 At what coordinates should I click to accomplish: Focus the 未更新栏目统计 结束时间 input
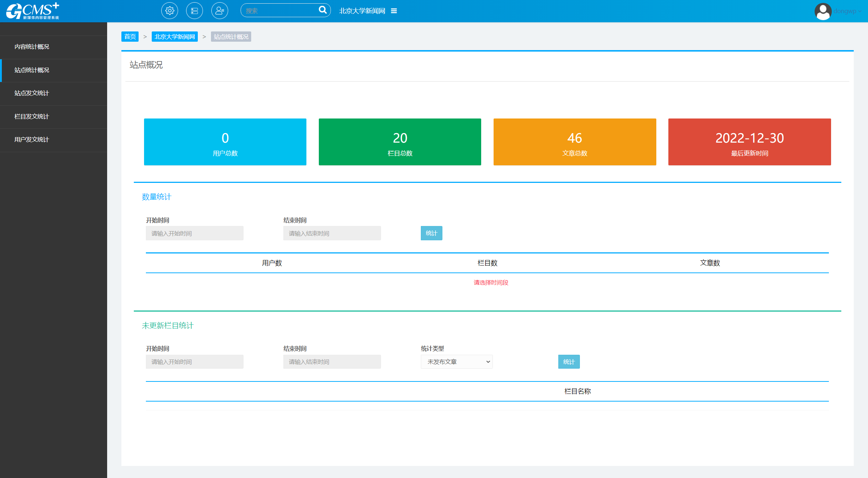click(x=332, y=362)
